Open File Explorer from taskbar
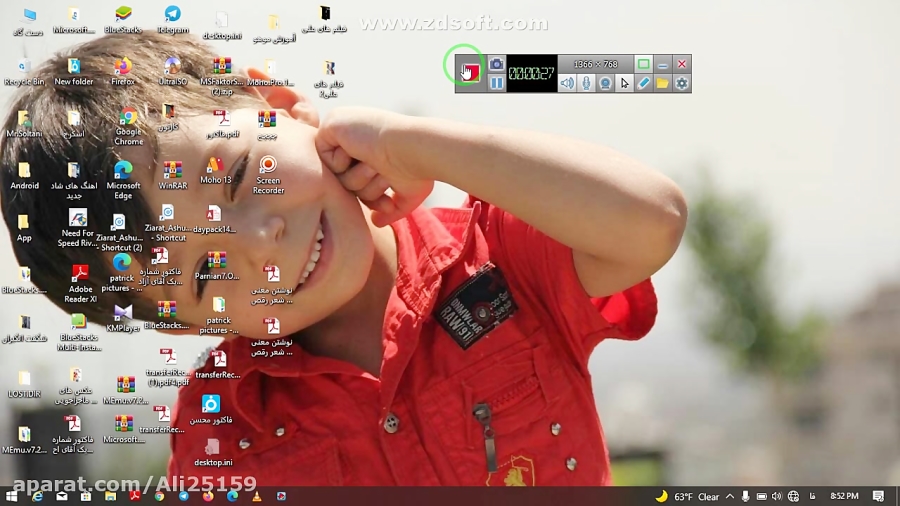 point(110,496)
